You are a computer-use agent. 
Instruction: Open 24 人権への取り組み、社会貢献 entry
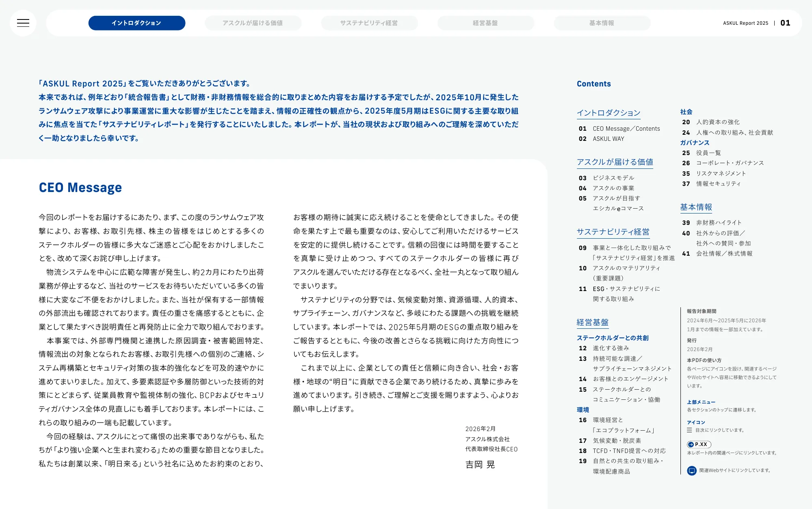pos(728,133)
